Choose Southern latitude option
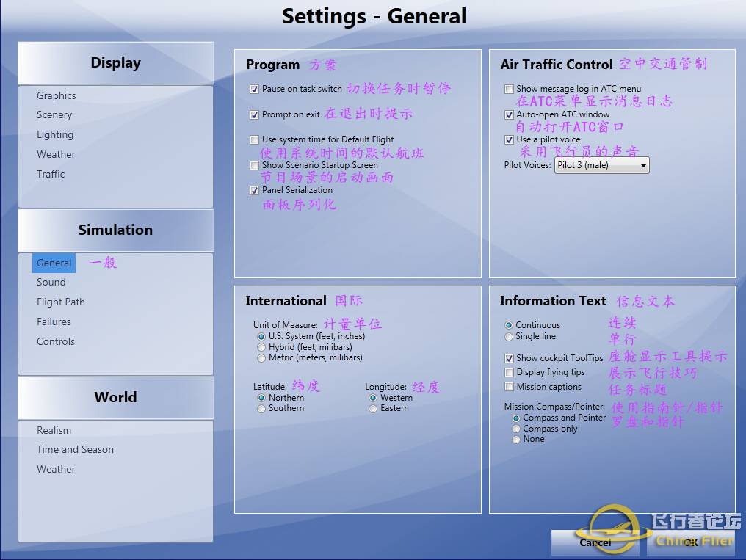746x560 pixels. click(261, 409)
